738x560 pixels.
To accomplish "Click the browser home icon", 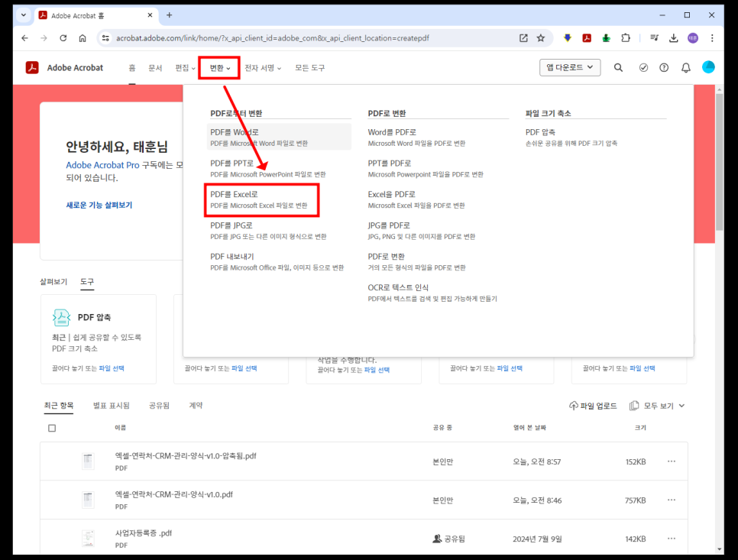I will click(83, 38).
